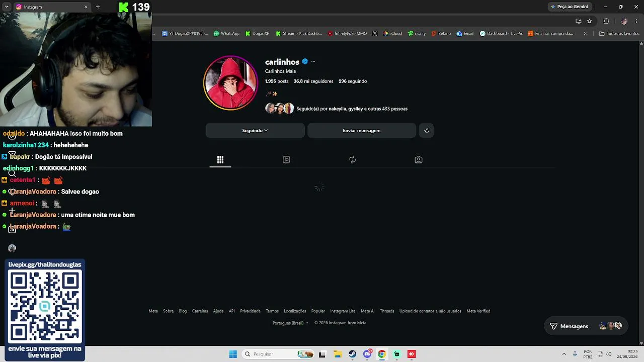This screenshot has width=644, height=362.
Task: Open the Chrome three-dot menu
Action: 636,21
